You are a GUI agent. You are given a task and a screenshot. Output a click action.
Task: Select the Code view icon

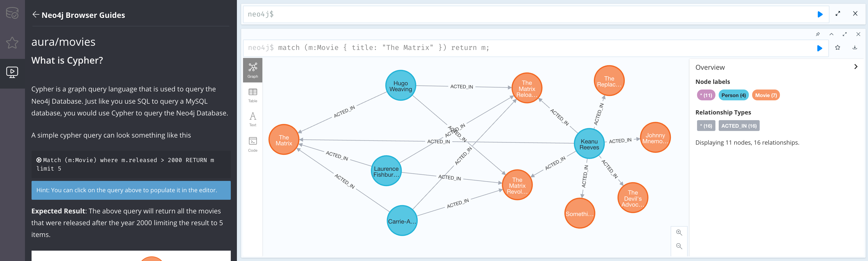point(252,145)
